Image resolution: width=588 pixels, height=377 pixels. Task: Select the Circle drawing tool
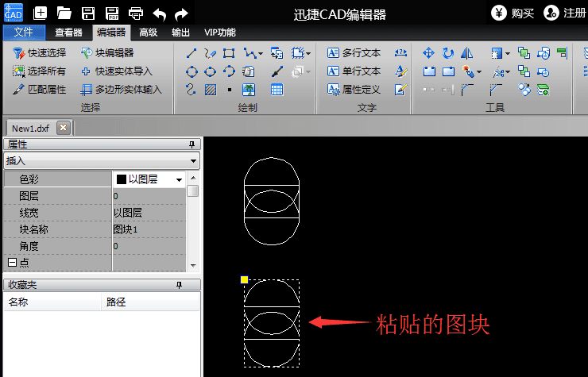[x=191, y=71]
